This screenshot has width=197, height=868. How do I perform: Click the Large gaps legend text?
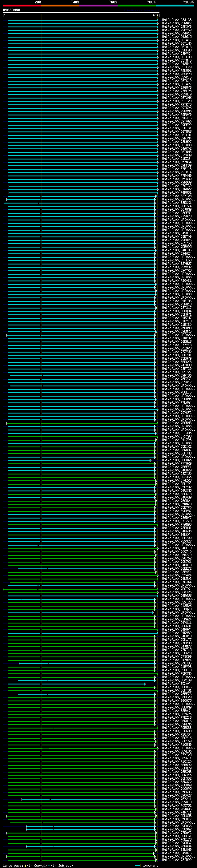[38, 866]
